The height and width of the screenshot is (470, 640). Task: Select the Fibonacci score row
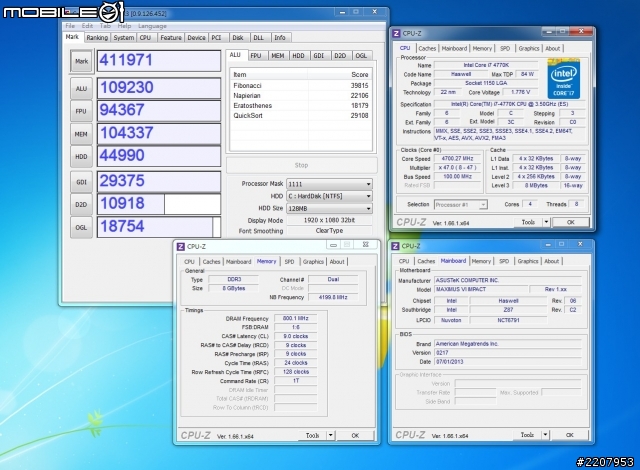(x=301, y=86)
